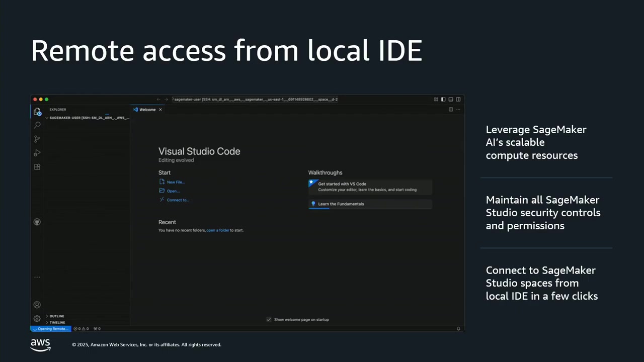Open the Run and Debug panel
Viewport: 644px width, 362px height.
click(x=37, y=153)
